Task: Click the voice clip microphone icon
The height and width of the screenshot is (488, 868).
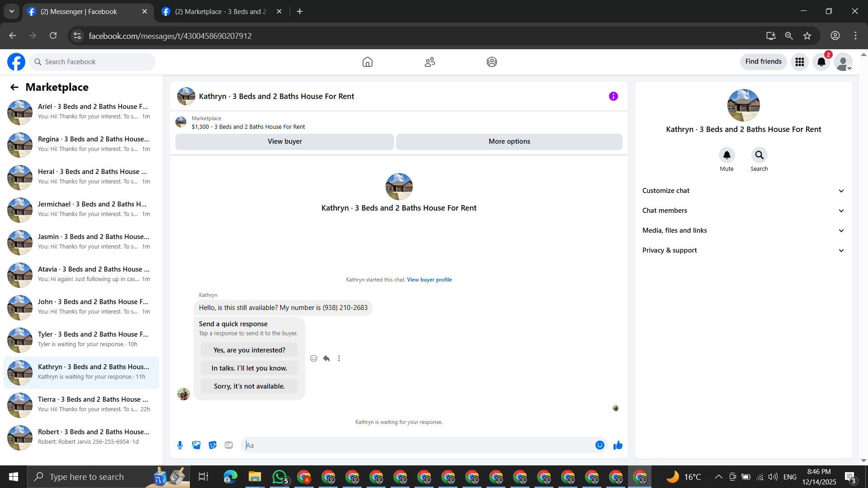Action: pos(180,445)
